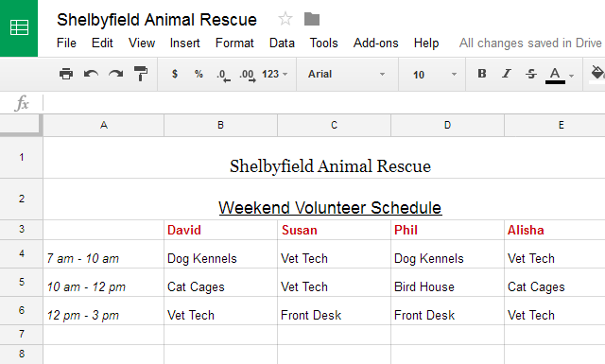
Task: Click the Undo arrow icon
Action: [91, 74]
